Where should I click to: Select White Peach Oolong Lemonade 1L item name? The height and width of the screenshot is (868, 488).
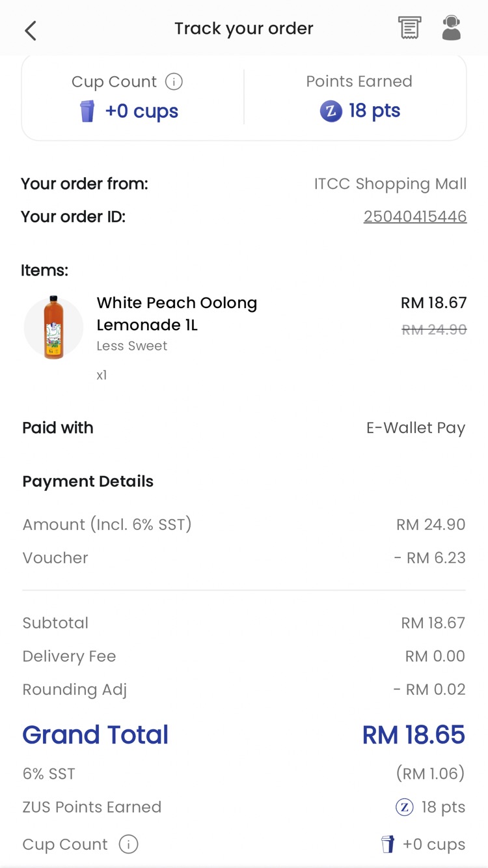176,313
